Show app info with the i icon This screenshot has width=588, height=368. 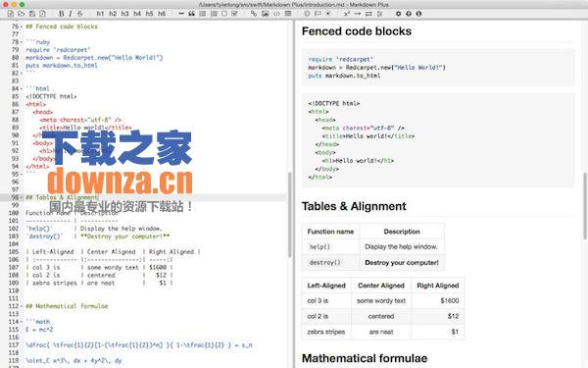pos(418,14)
